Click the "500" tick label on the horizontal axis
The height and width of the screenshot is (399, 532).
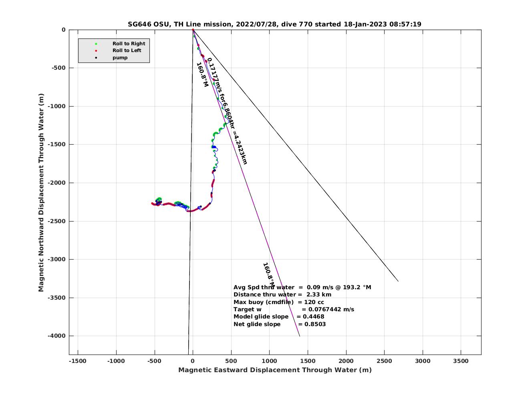pos(231,361)
